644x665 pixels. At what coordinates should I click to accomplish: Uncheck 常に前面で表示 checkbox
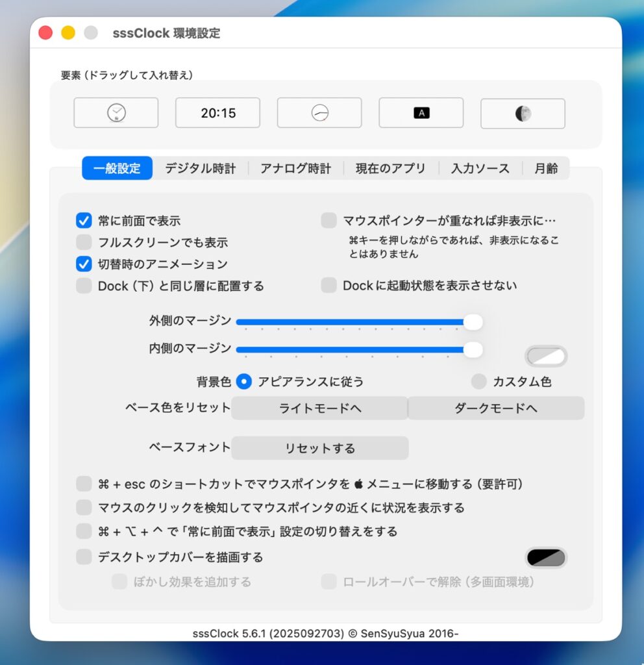click(84, 221)
